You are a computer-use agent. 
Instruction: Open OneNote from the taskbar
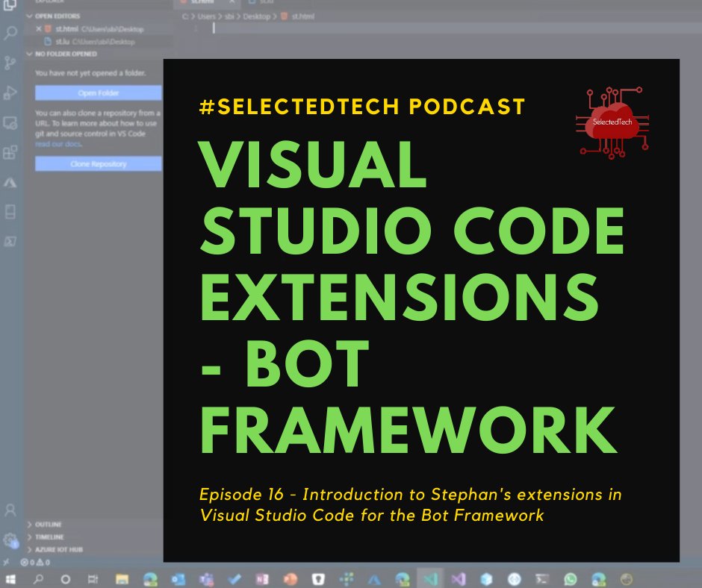[x=262, y=579]
